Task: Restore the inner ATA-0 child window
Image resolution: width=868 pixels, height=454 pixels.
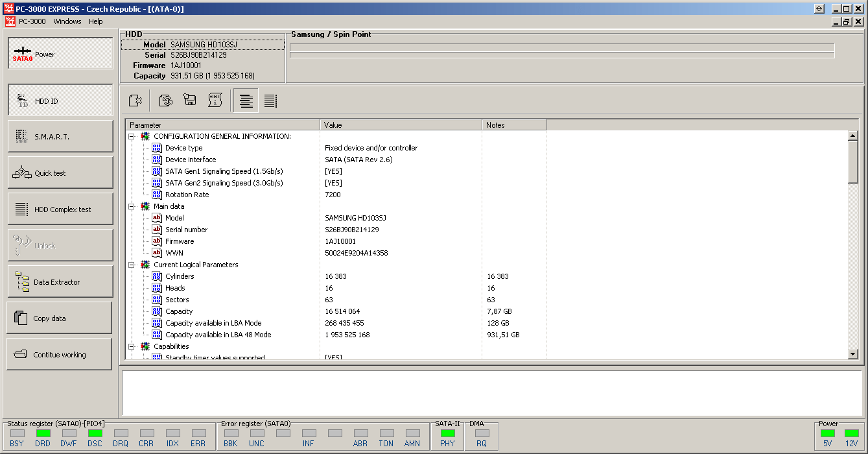Action: coord(847,21)
